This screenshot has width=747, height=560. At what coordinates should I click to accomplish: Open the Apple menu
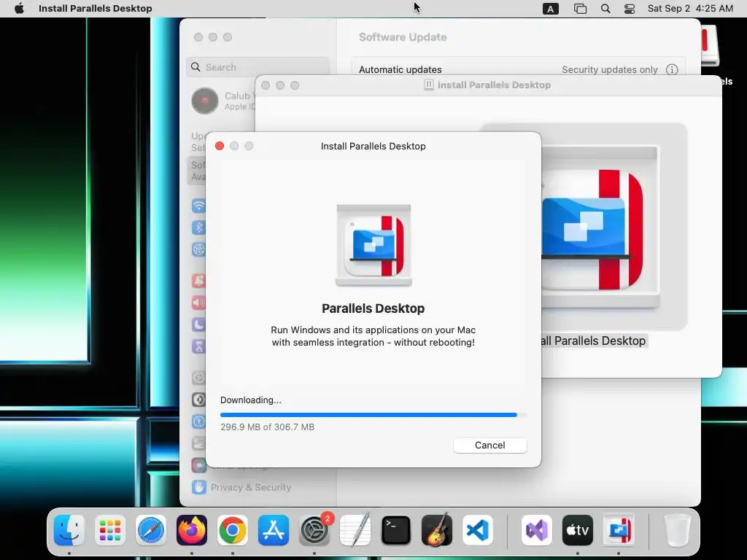click(x=19, y=9)
